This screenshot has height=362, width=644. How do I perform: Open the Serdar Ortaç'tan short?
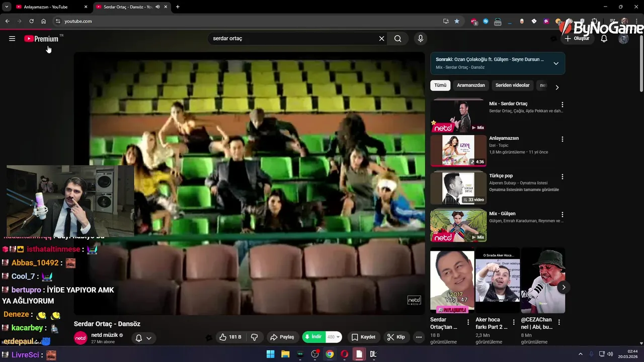[452, 281]
